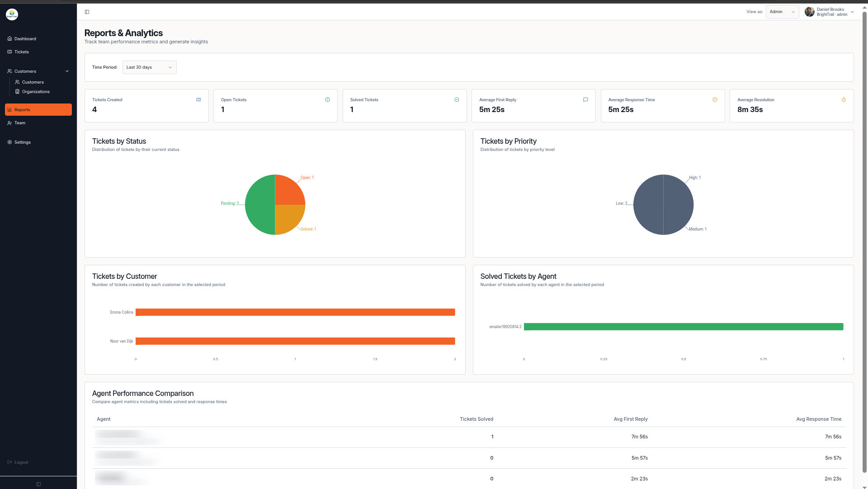Click the Customers sub-item icon

point(17,82)
